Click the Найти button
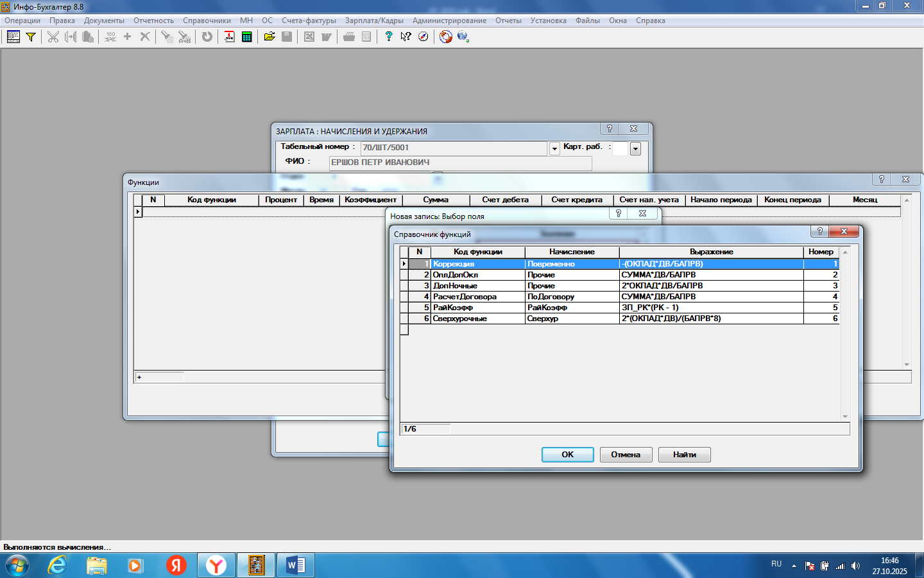 point(684,455)
